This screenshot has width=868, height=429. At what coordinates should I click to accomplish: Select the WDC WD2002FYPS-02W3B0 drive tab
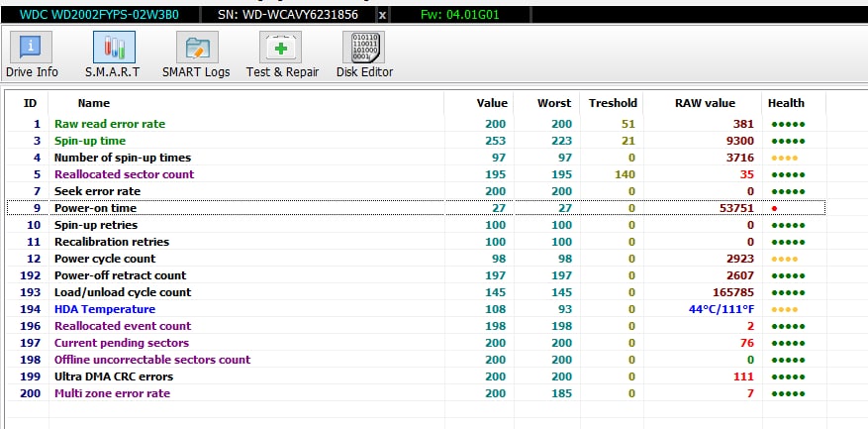pyautogui.click(x=99, y=15)
